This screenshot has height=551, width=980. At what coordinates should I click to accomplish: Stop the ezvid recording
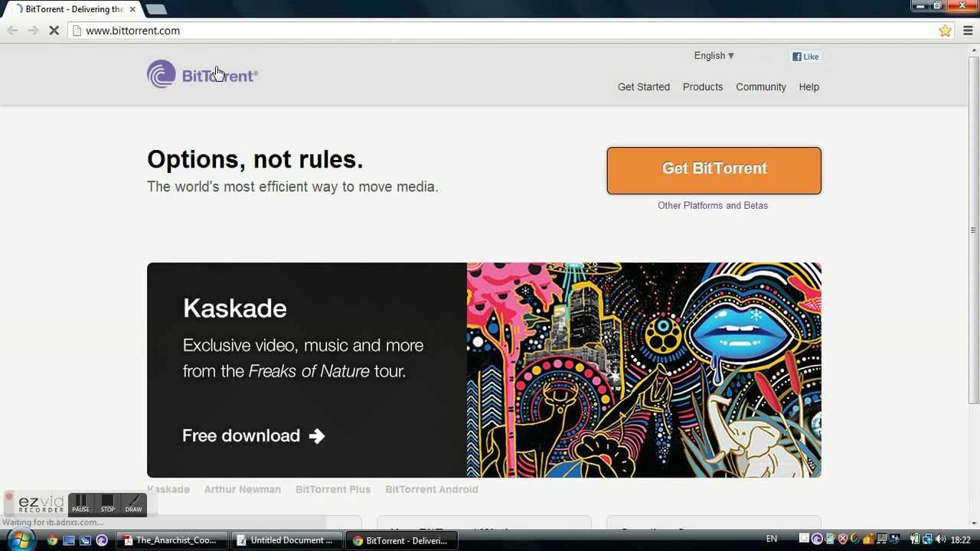click(107, 503)
